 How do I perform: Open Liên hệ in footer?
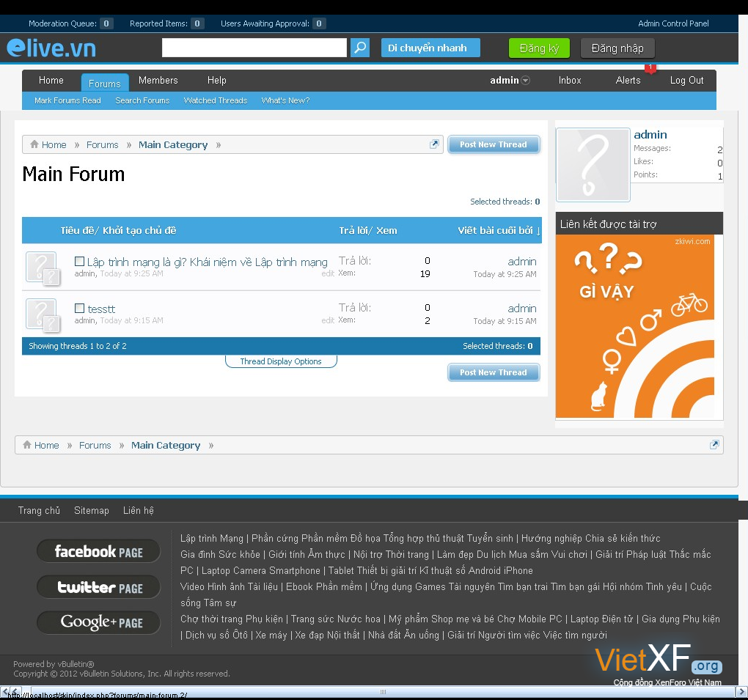point(139,510)
